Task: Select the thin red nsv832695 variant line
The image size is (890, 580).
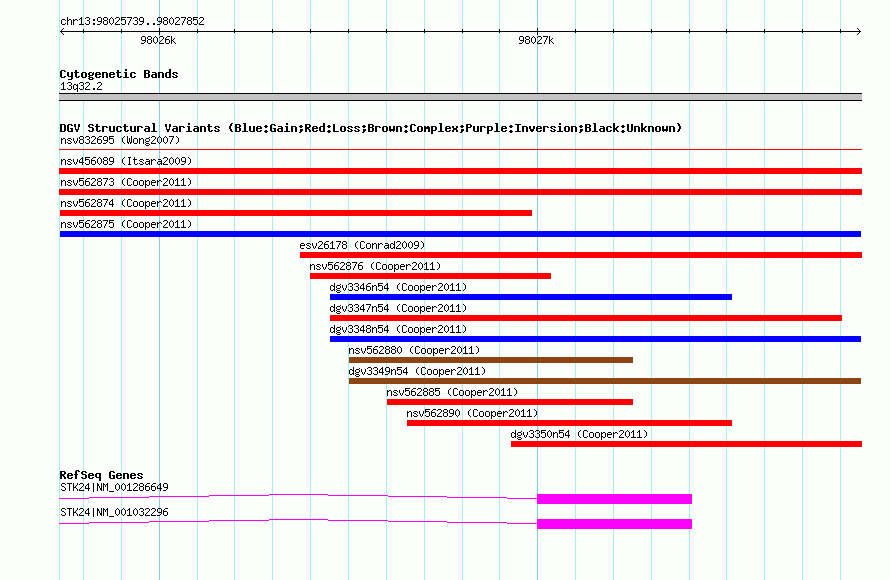Action: 460,149
